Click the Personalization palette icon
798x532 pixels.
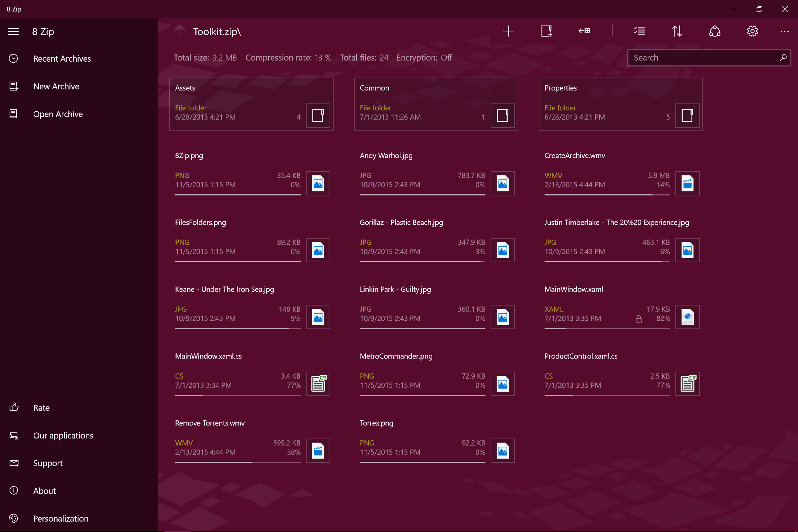coord(13,518)
